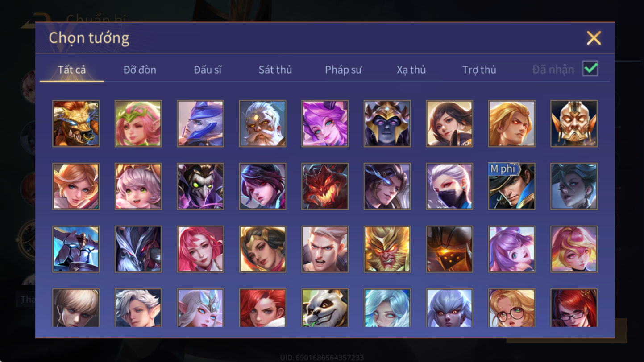Screen dimensions: 644x362
Task: Toggle the 'Đã nhận' checkbox
Action: pos(590,69)
